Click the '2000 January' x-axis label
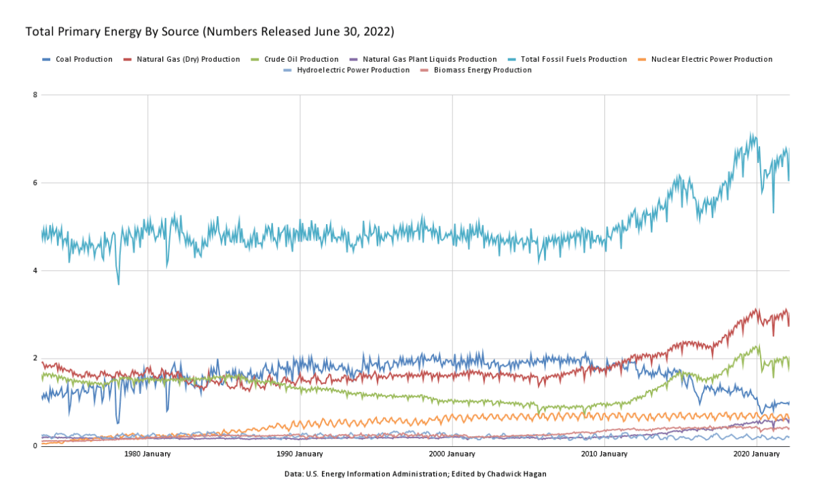815x504 pixels. (452, 454)
